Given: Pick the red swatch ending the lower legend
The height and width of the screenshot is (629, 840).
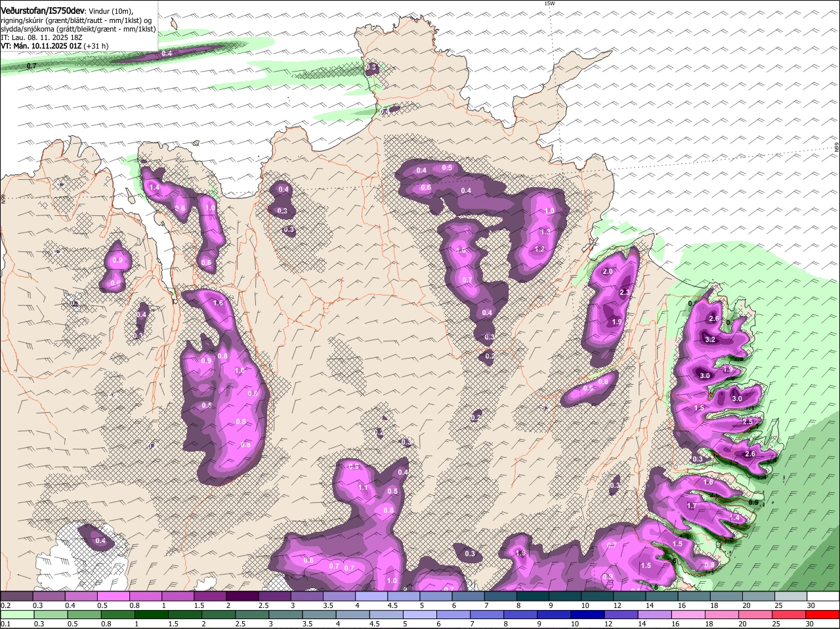Looking at the screenshot, I should click(823, 615).
